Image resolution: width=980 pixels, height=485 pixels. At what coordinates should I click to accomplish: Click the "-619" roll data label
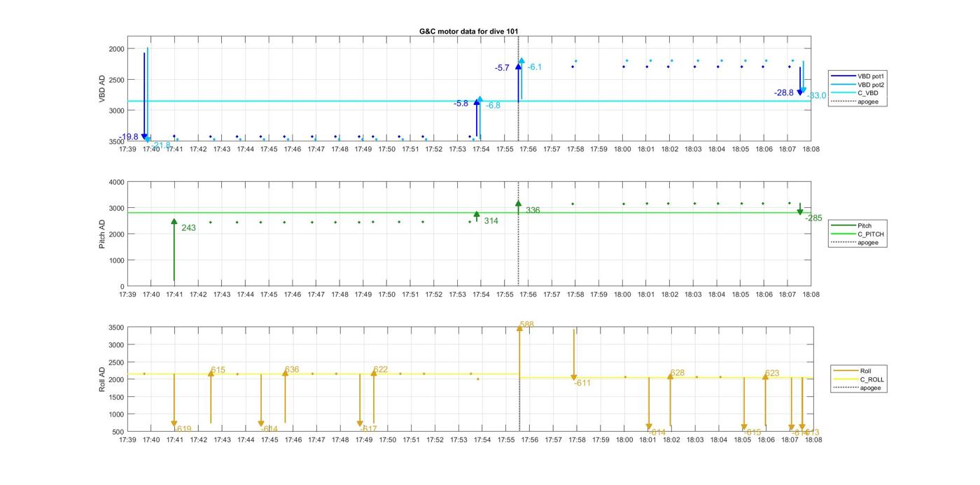tap(183, 429)
